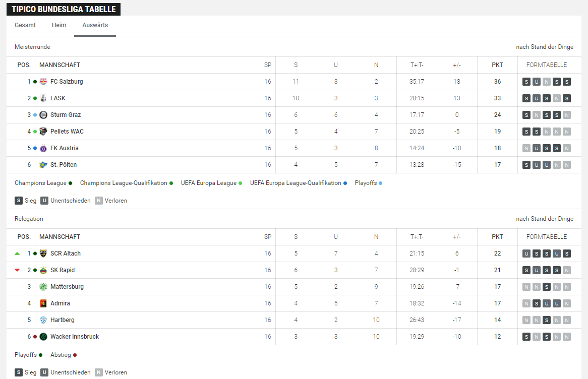Click the SK Rapid club logo
The height and width of the screenshot is (379, 588).
(43, 270)
